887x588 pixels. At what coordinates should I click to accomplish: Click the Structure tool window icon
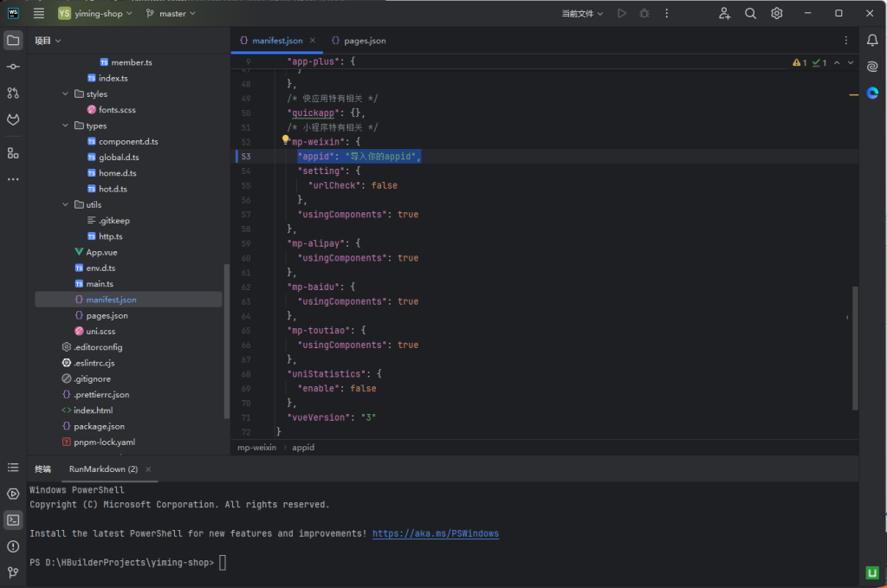tap(13, 153)
